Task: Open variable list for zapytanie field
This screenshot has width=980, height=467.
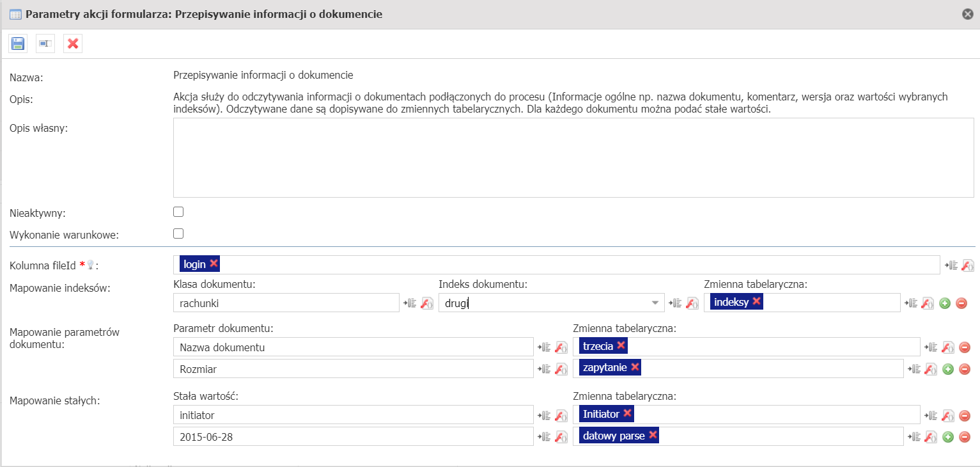Action: coord(914,368)
